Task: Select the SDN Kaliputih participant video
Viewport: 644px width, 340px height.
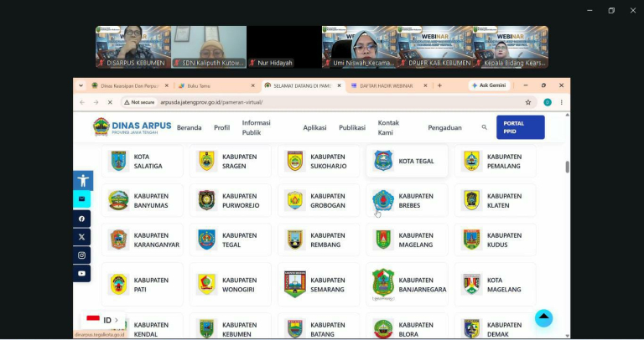Action: coord(209,47)
